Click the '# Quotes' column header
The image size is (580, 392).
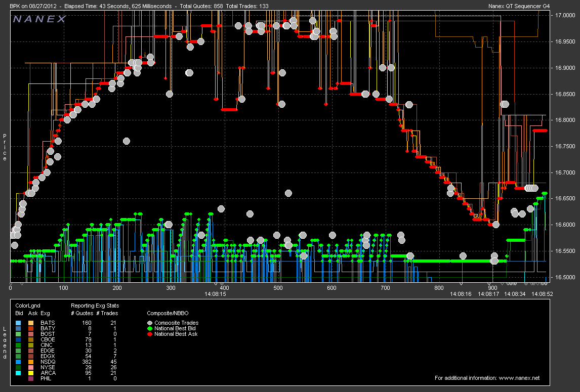pyautogui.click(x=82, y=313)
